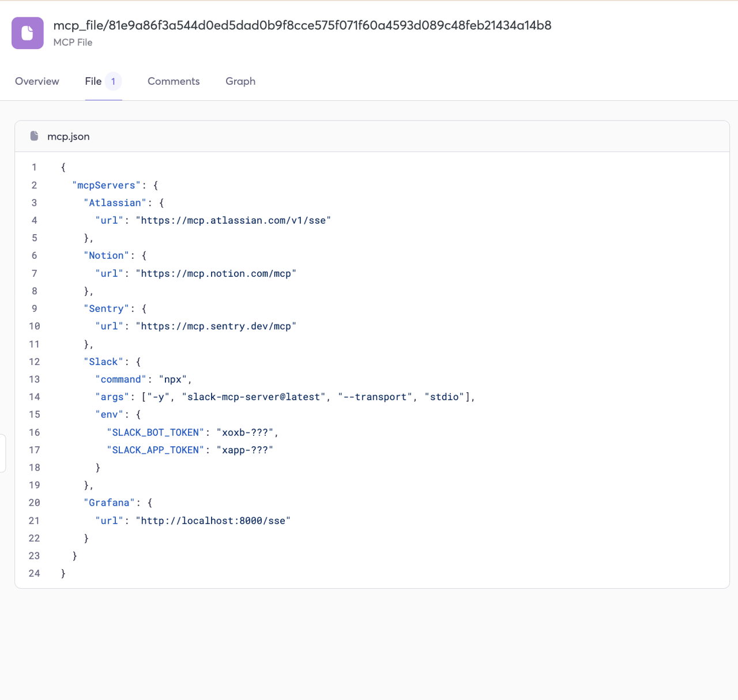Open the Overview tab
The height and width of the screenshot is (700, 738).
click(x=37, y=81)
